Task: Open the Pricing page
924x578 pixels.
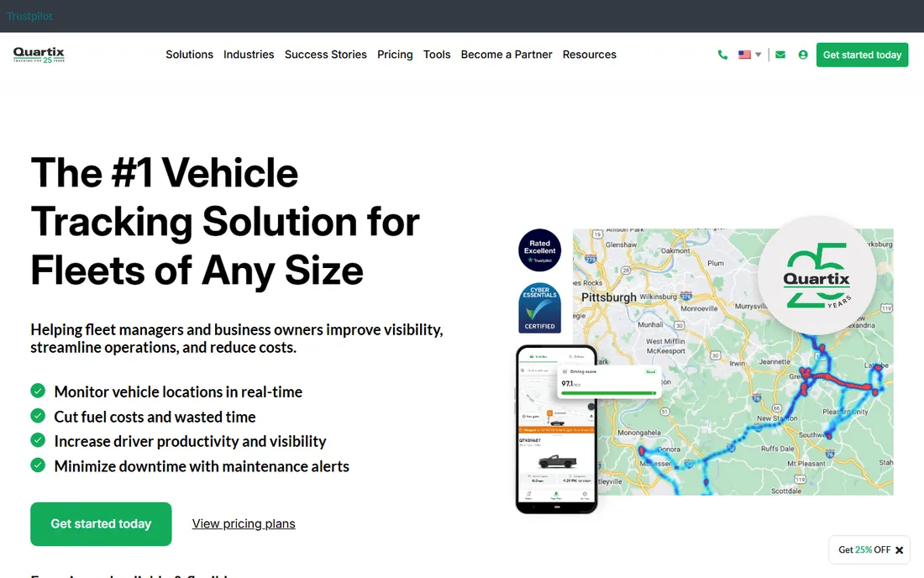Action: click(395, 55)
